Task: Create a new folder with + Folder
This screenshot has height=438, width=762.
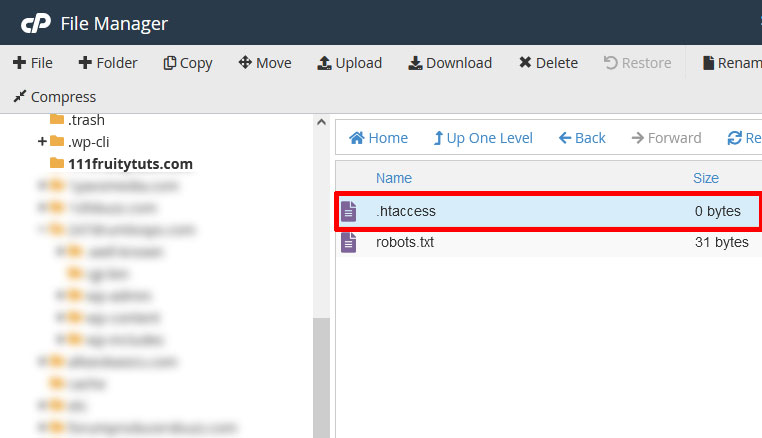Action: coord(108,63)
